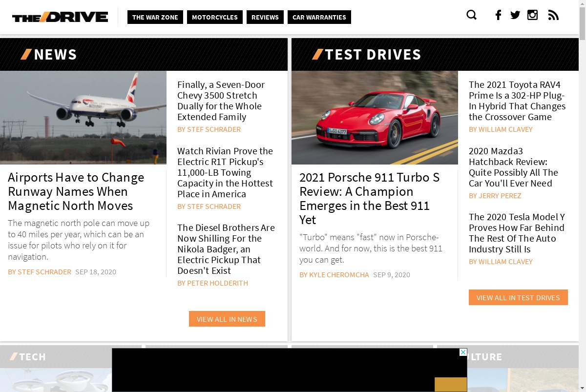Open The Drive's Facebook page icon
This screenshot has width=586, height=392.
pyautogui.click(x=498, y=15)
